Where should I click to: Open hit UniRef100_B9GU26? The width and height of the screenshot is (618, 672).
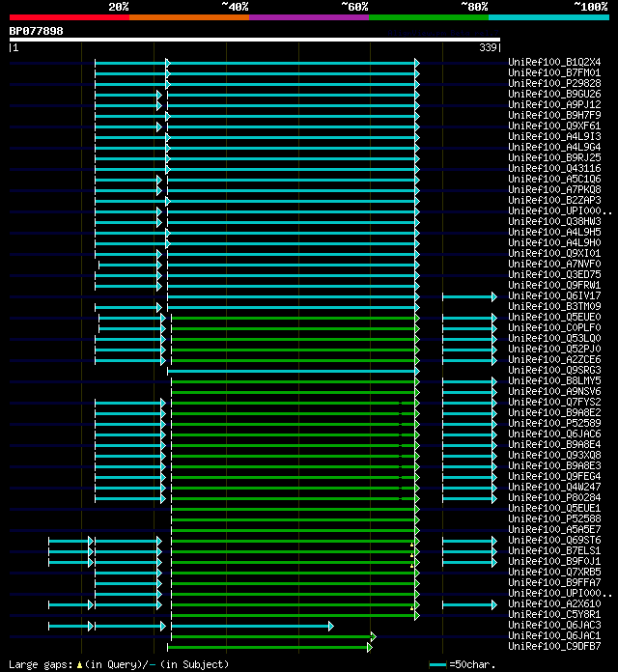pyautogui.click(x=554, y=94)
